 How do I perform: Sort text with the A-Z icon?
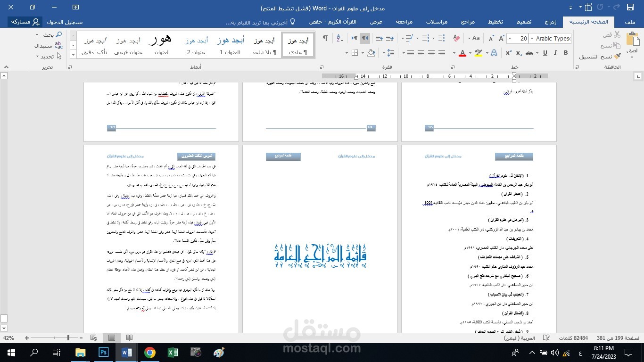(340, 38)
